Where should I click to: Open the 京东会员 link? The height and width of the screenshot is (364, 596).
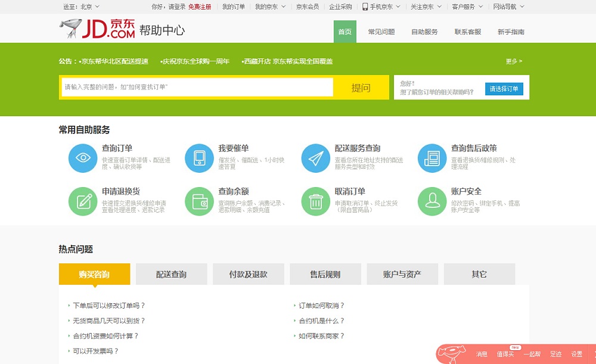click(x=308, y=7)
